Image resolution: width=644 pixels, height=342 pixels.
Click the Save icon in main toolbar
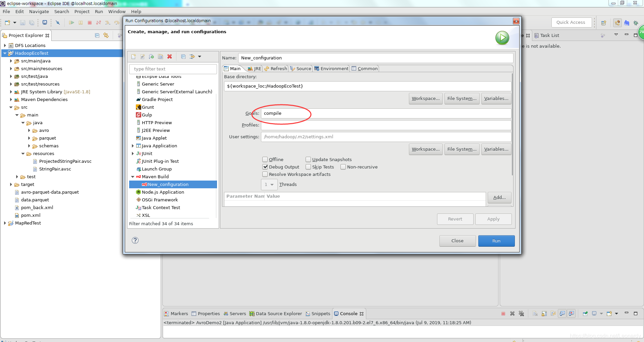(23, 22)
